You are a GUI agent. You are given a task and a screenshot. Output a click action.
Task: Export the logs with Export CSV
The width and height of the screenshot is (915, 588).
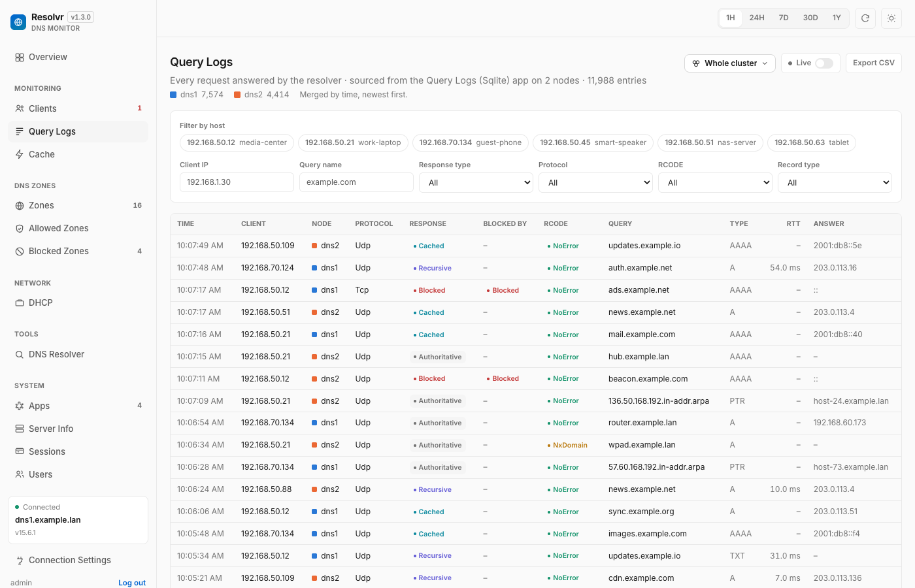[874, 63]
